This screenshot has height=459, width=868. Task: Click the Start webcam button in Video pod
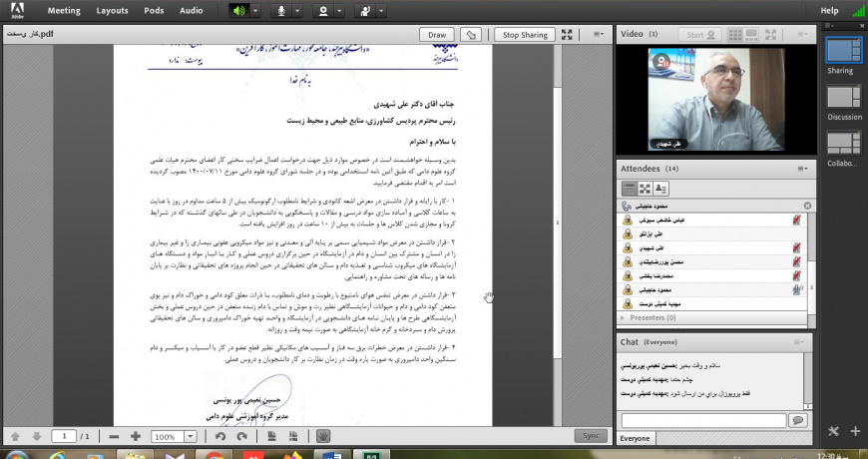click(x=700, y=34)
